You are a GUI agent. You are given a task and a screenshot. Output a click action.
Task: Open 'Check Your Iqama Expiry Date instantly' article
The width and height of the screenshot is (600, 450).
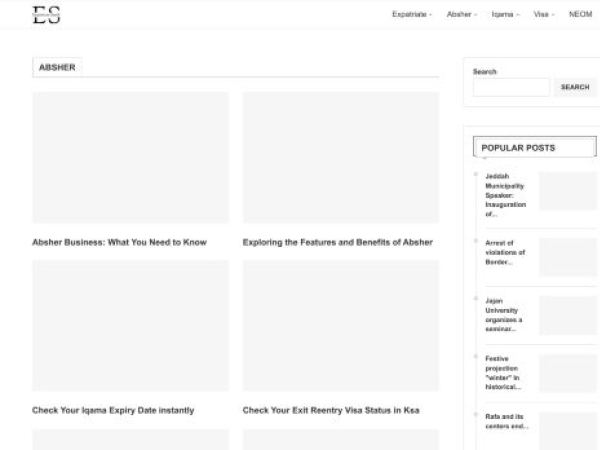point(113,410)
